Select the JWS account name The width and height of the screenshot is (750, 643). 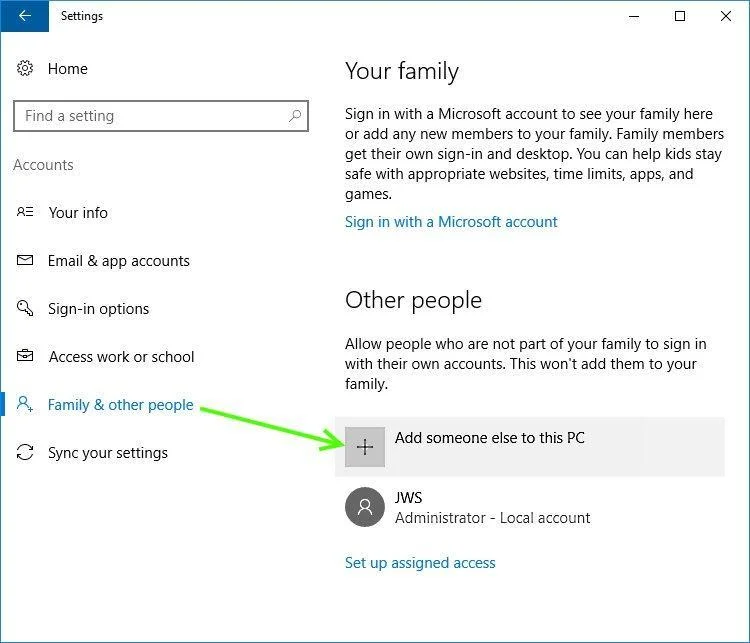tap(408, 498)
